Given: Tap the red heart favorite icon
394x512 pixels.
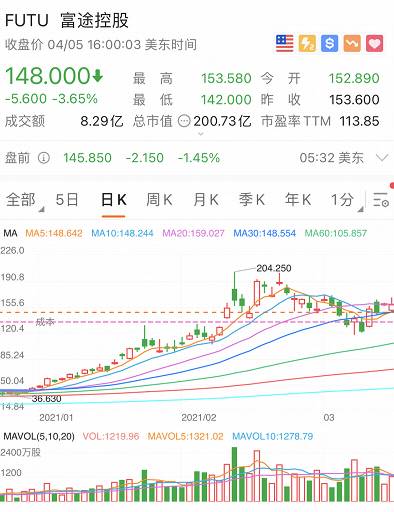Looking at the screenshot, I should click(374, 43).
